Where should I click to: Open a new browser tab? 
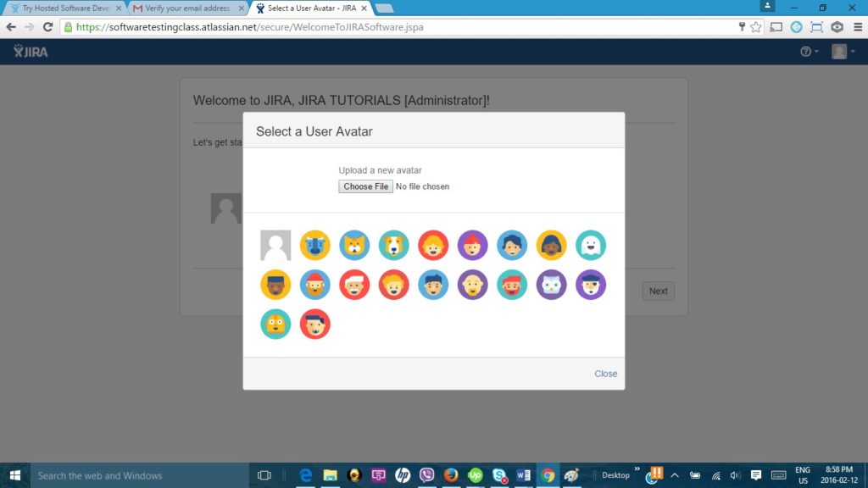tap(384, 8)
